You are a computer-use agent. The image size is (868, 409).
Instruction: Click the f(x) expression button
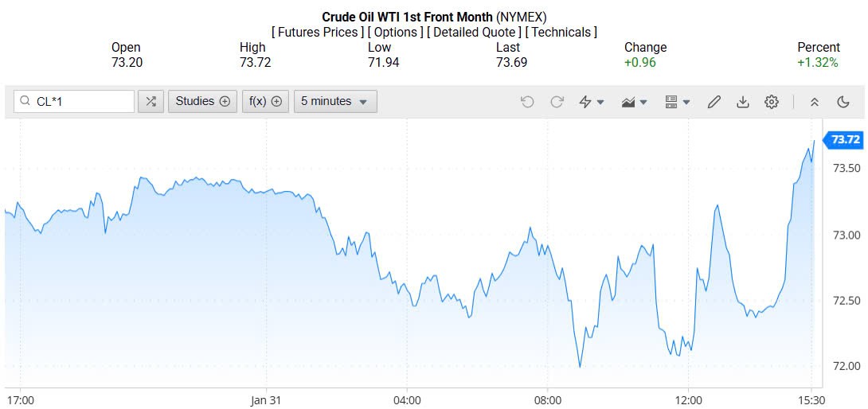pyautogui.click(x=265, y=101)
